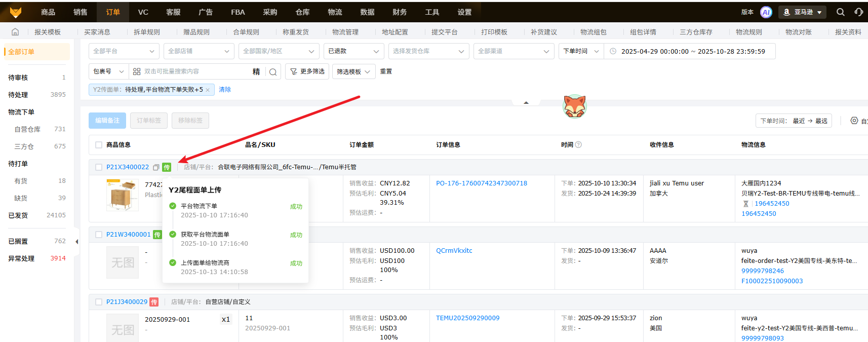Click order number P21J3400029

(x=127, y=302)
